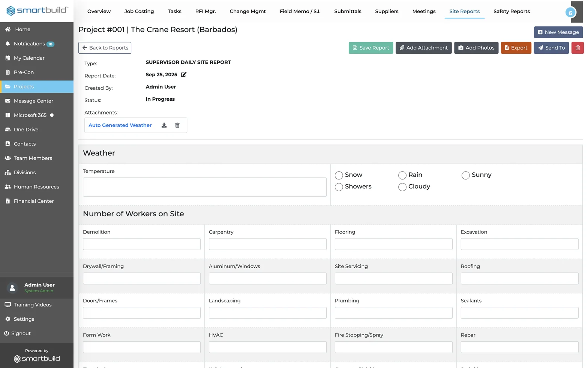Viewport: 588px width, 368px height.
Task: Open Human Resources section
Action: tap(36, 187)
